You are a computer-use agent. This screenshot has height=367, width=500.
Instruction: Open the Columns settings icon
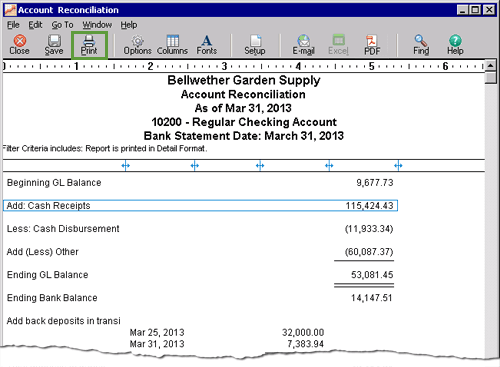pyautogui.click(x=172, y=45)
